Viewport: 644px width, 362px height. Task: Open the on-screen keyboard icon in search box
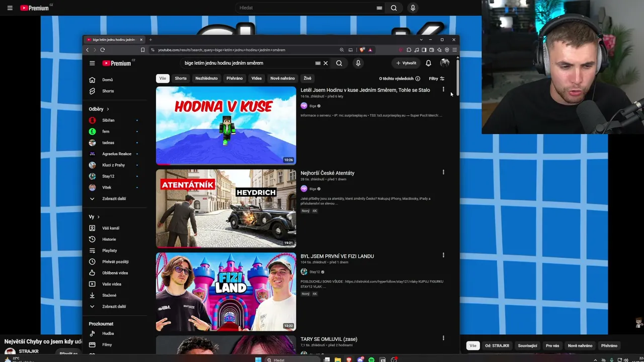coord(317,63)
